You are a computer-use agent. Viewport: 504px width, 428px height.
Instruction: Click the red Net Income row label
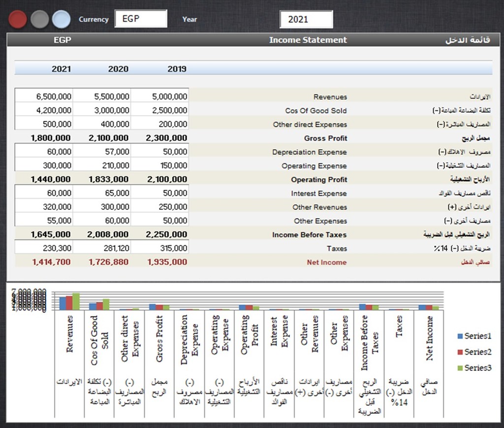(327, 263)
